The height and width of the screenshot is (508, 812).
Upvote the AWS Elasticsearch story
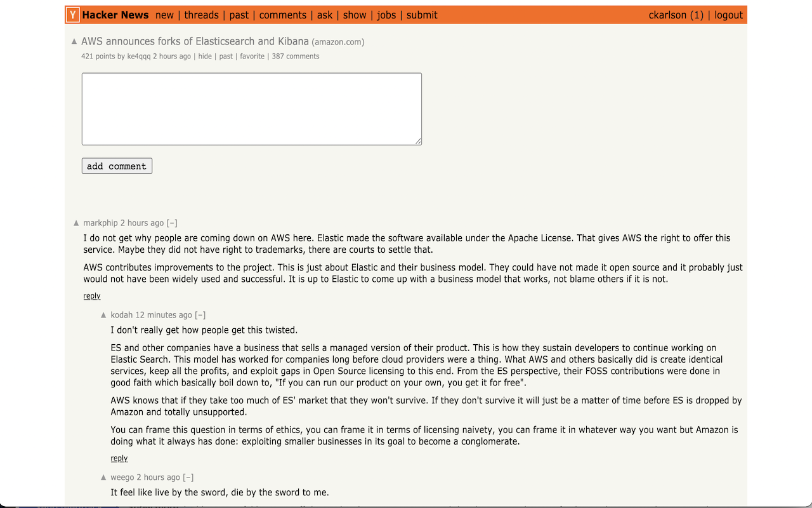(74, 40)
